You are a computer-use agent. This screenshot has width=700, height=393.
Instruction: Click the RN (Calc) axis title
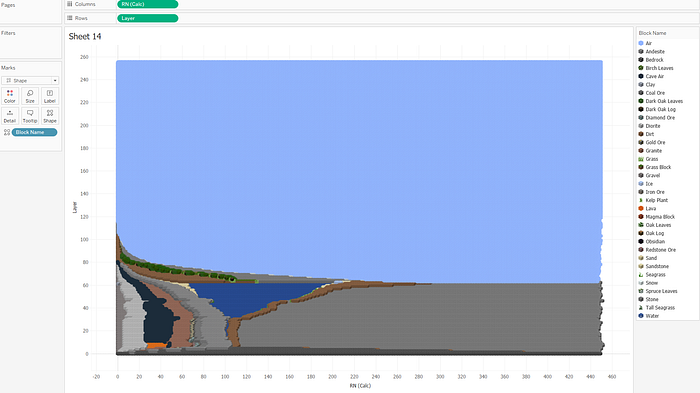[x=360, y=386]
